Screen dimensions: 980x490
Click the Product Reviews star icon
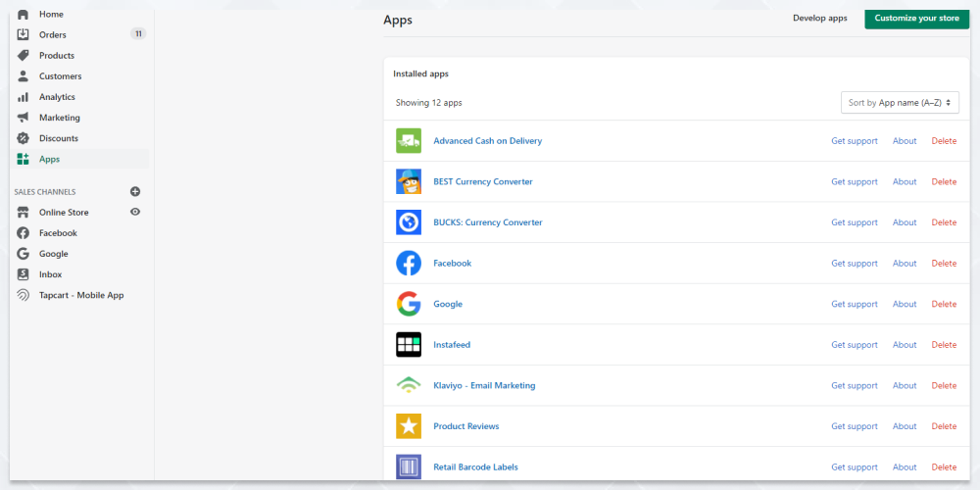[408, 426]
